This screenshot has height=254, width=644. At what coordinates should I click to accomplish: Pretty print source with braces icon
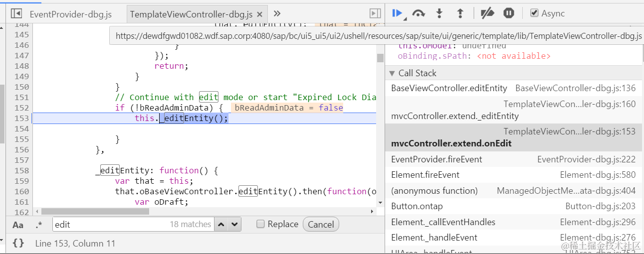(x=18, y=243)
